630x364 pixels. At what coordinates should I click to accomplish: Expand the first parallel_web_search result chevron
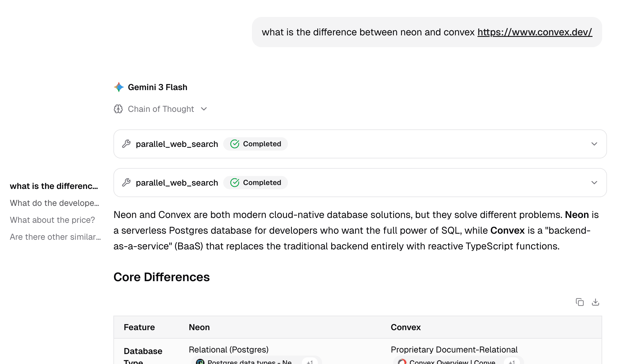click(x=594, y=144)
